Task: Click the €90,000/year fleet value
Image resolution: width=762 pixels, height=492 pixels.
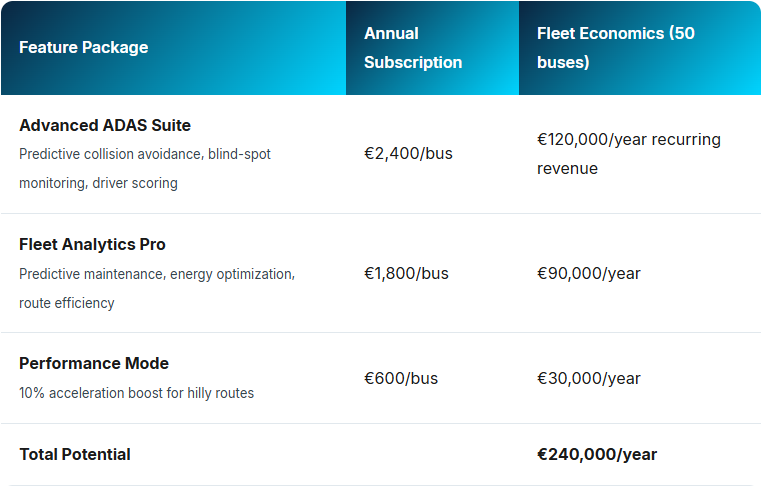Action: click(x=589, y=273)
